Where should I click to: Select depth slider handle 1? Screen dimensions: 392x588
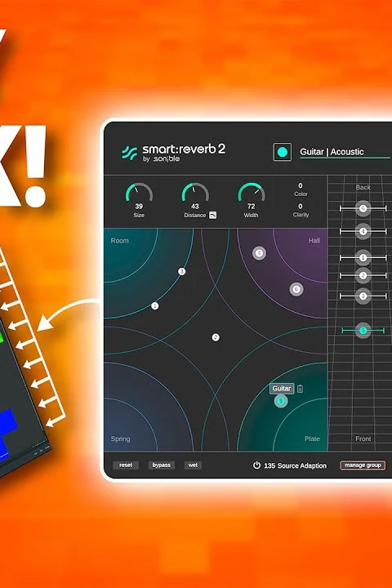pyautogui.click(x=363, y=257)
